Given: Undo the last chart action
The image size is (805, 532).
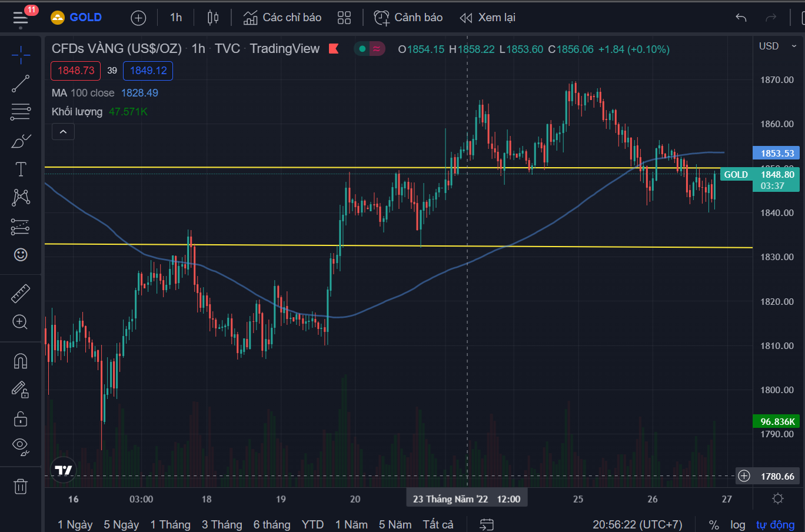Looking at the screenshot, I should tap(741, 18).
